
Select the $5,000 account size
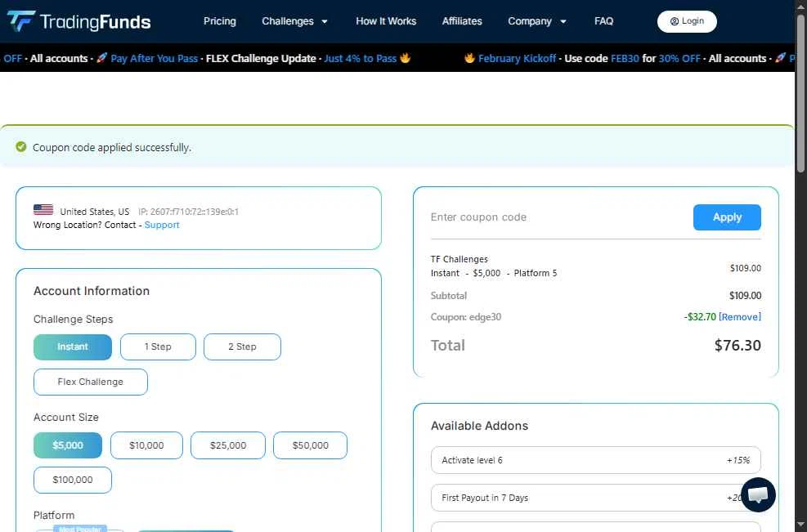pos(68,445)
